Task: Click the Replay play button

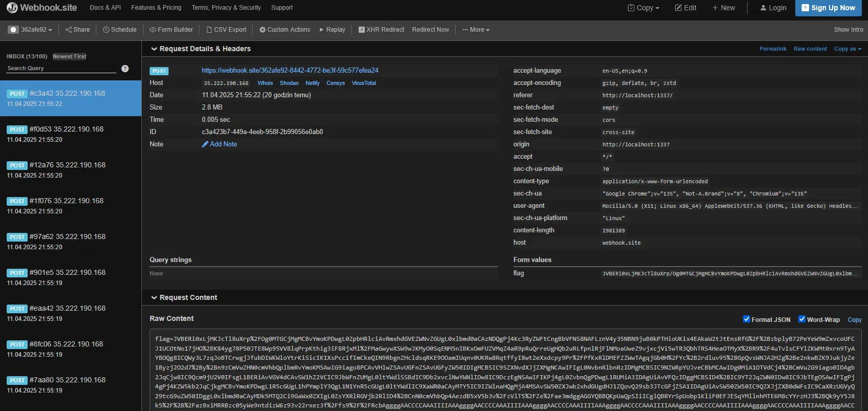Action: pos(332,30)
